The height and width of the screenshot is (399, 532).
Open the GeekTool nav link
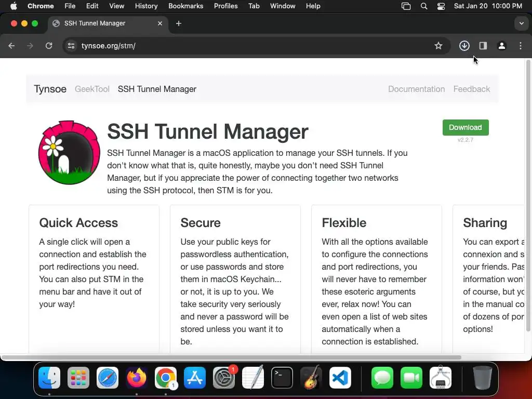[92, 89]
